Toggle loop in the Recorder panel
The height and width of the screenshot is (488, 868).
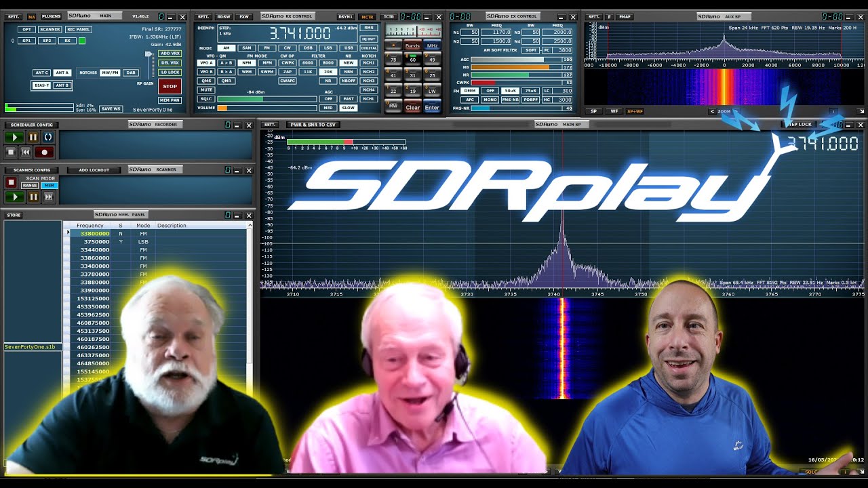[48, 137]
